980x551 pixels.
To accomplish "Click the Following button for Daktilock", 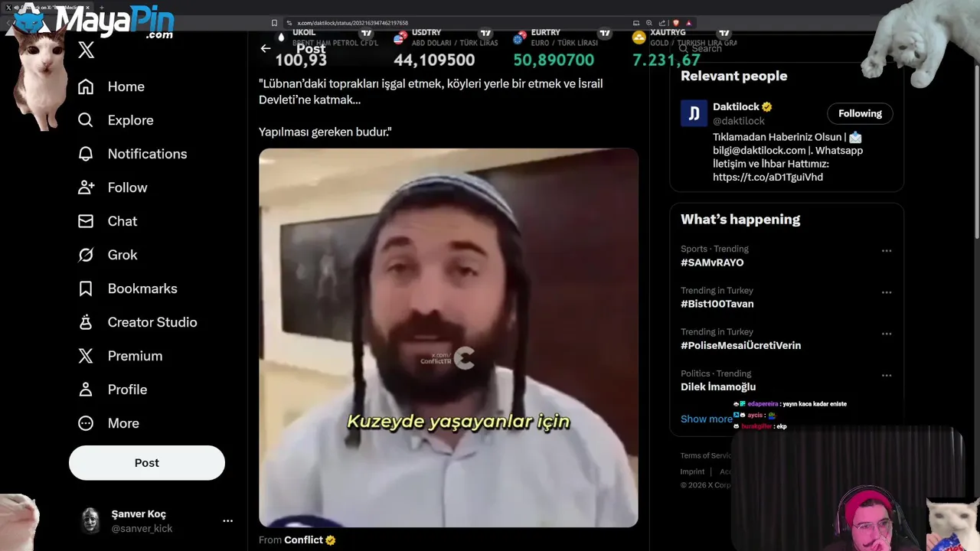I will coord(860,113).
